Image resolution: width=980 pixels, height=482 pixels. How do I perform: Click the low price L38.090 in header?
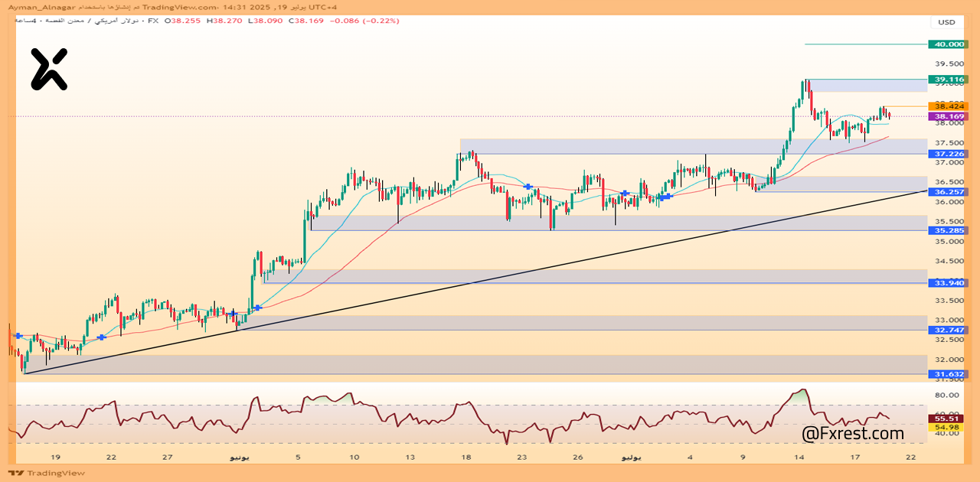pos(266,21)
